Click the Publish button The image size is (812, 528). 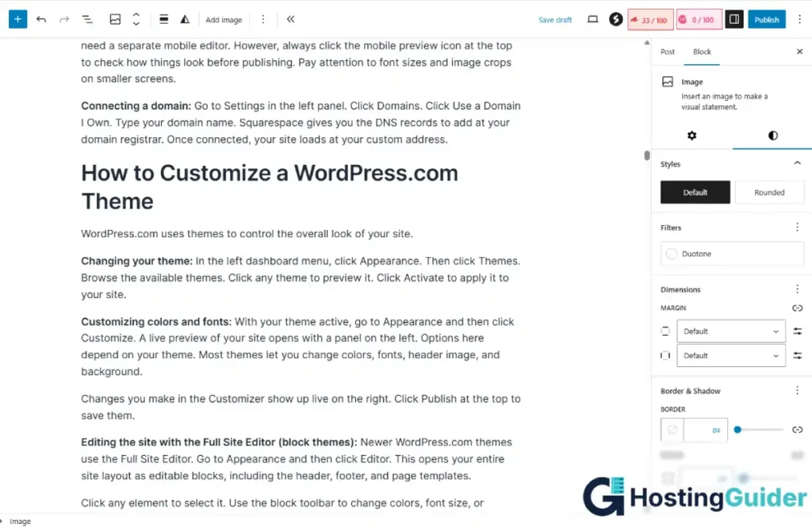point(767,20)
